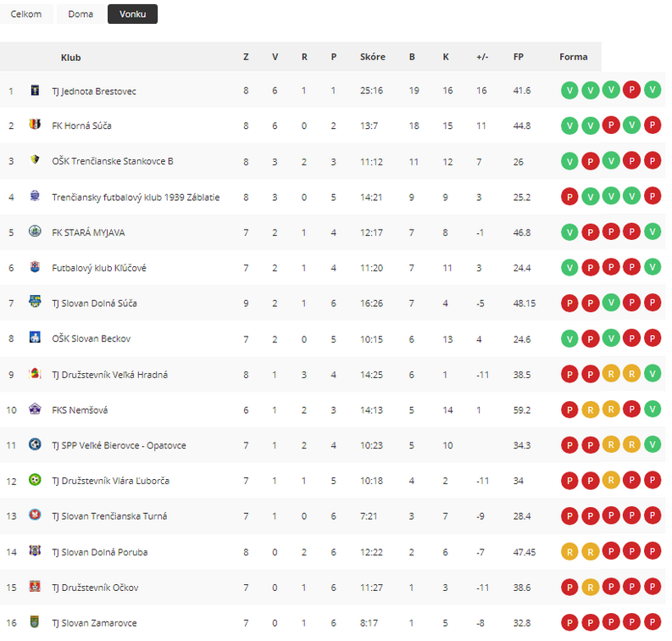The height and width of the screenshot is (641, 672).
Task: Click the first green V form badge for Brestovec
Action: click(x=569, y=91)
